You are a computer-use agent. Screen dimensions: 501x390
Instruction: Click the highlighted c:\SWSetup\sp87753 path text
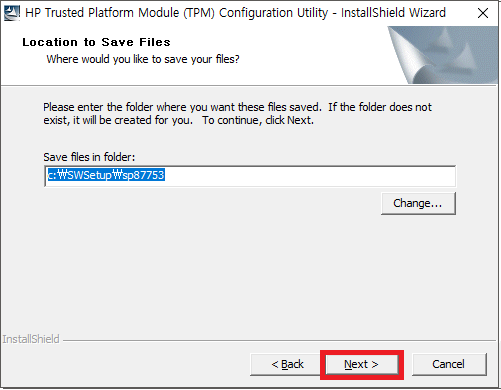point(106,175)
